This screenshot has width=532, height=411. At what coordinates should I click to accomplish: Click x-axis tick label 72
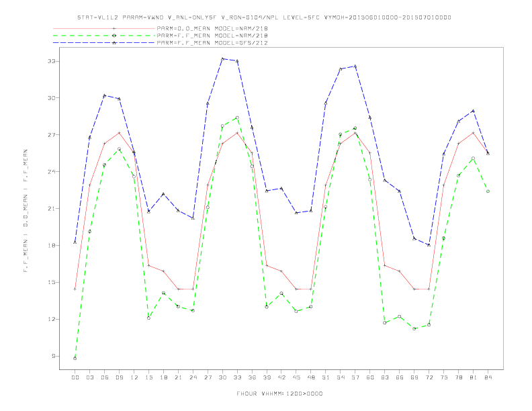[x=429, y=377]
